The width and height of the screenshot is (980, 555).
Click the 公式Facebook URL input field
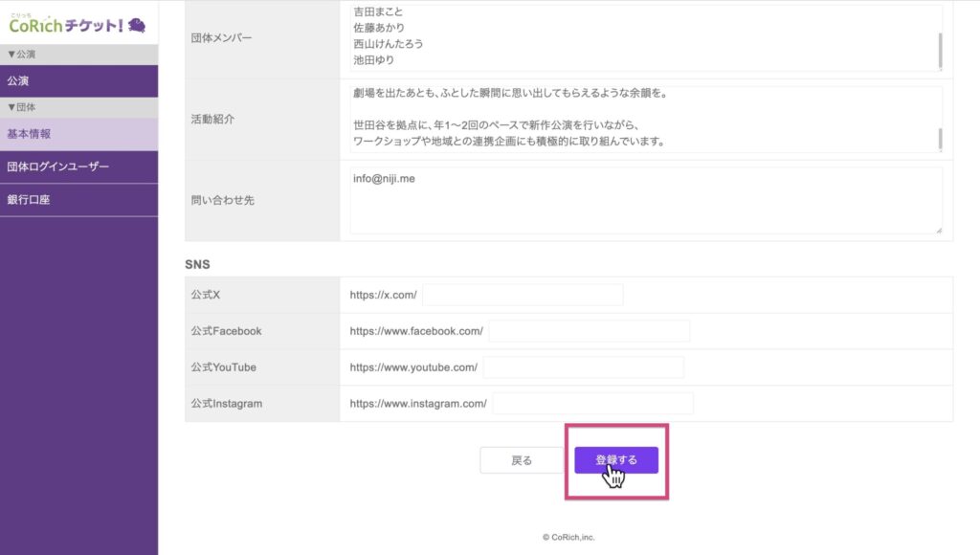click(x=589, y=331)
